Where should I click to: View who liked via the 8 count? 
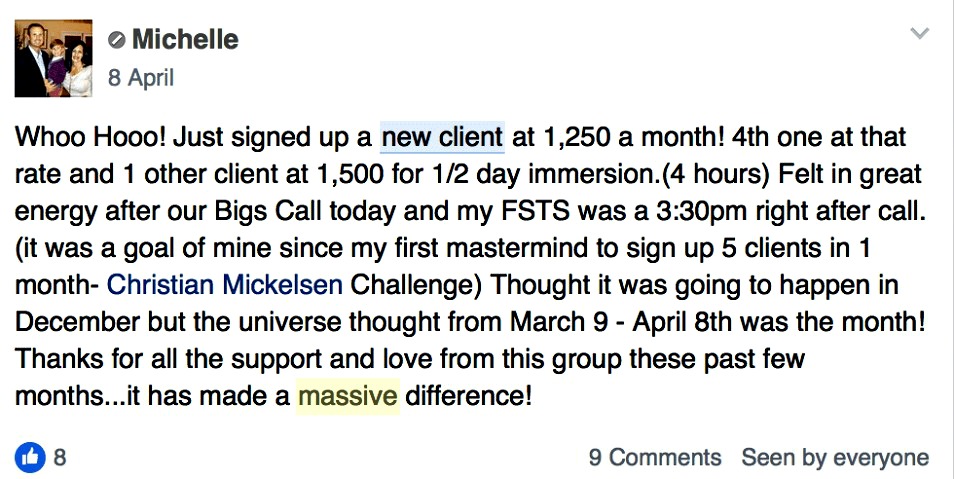60,457
